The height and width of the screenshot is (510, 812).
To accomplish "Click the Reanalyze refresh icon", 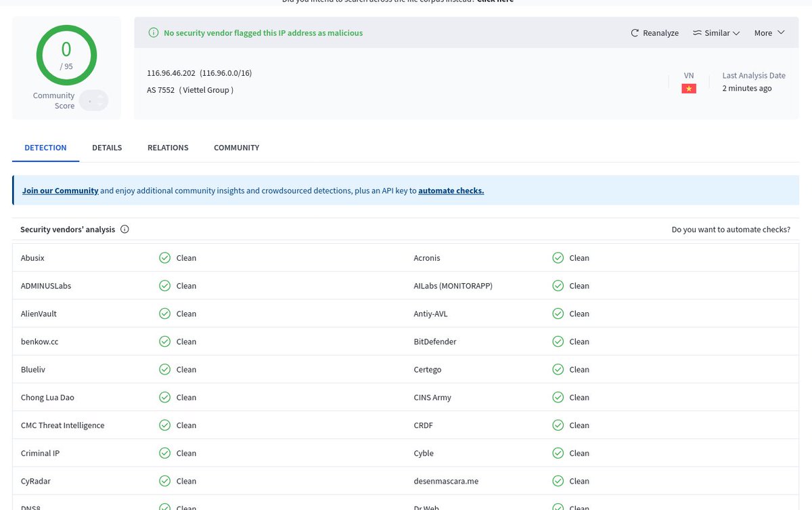I will tap(635, 33).
